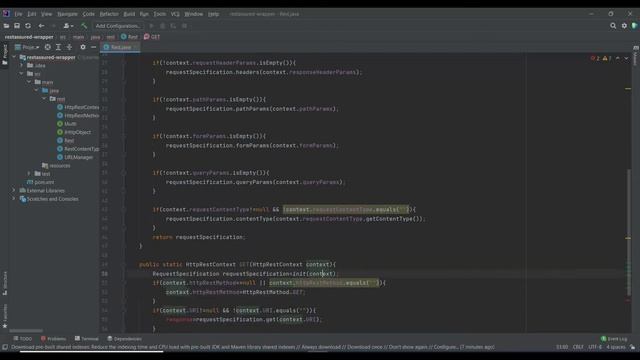This screenshot has height=360, width=640.
Task: Click the Build project hammer icon
Action: pos(84,26)
